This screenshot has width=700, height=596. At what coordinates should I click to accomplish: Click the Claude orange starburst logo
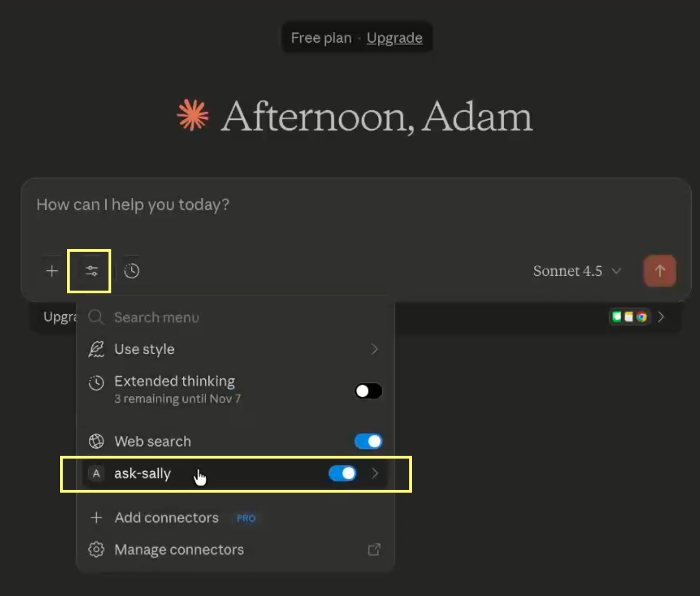193,115
